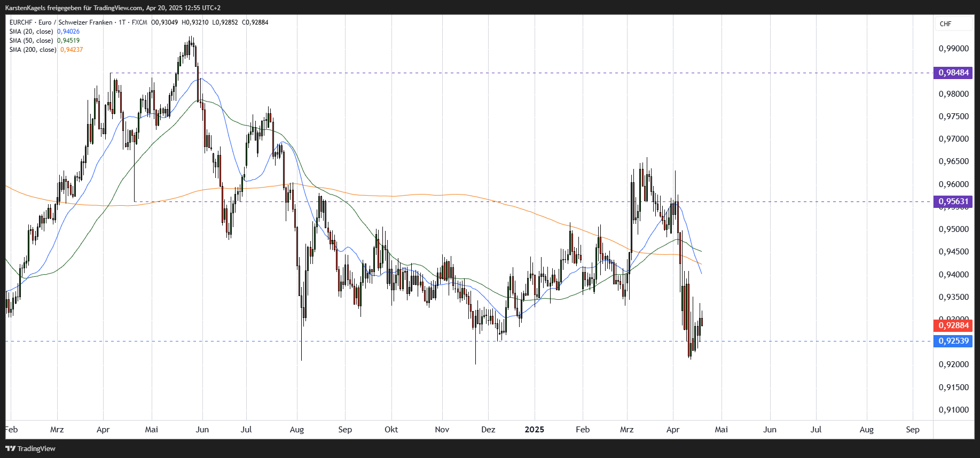Viewport: 980px width, 458px height.
Task: Click the open value O0,93049 in header
Action: click(164, 22)
